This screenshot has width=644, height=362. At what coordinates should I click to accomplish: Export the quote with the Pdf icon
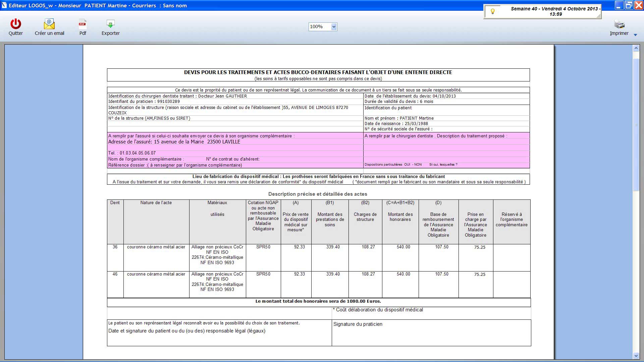[x=83, y=24]
